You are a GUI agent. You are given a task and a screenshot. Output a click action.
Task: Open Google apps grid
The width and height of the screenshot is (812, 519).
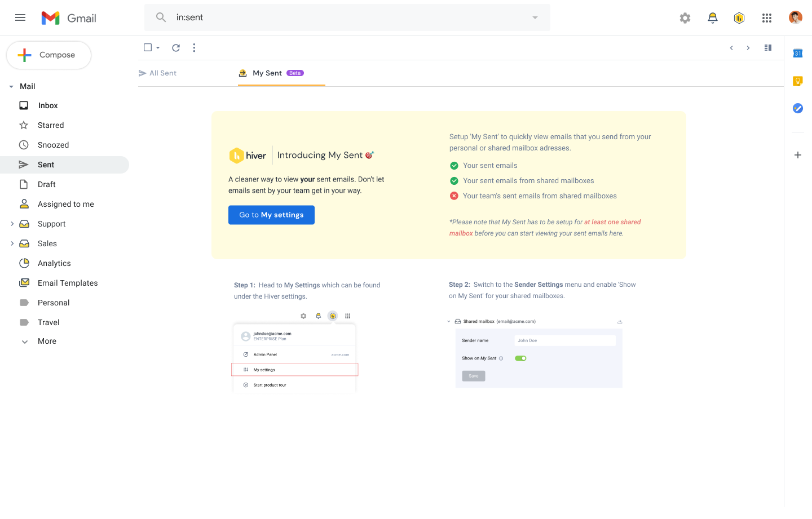pyautogui.click(x=767, y=18)
